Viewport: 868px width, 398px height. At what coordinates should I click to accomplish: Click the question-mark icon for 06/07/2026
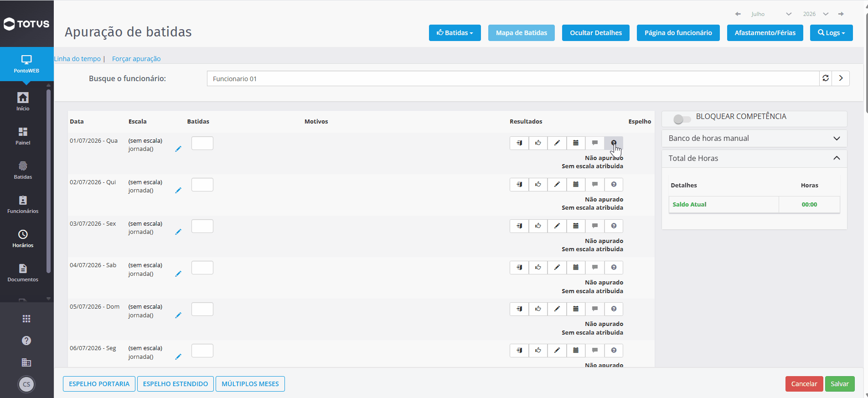point(614,351)
